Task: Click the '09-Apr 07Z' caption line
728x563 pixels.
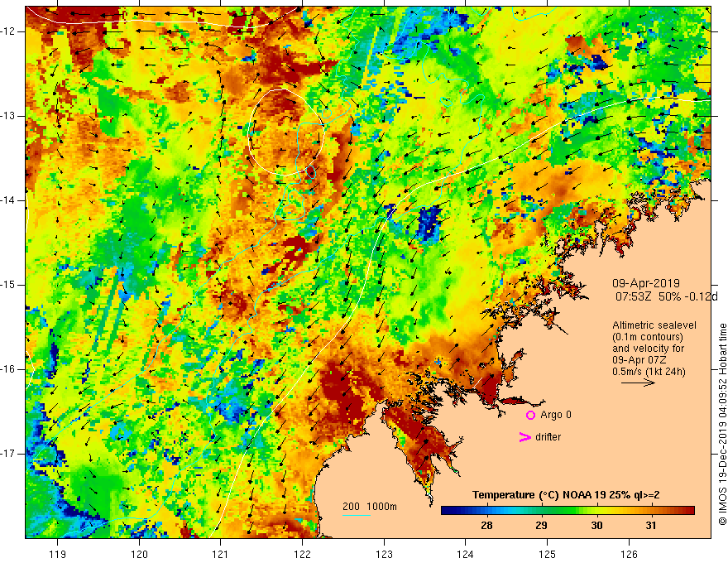Action: coord(639,360)
